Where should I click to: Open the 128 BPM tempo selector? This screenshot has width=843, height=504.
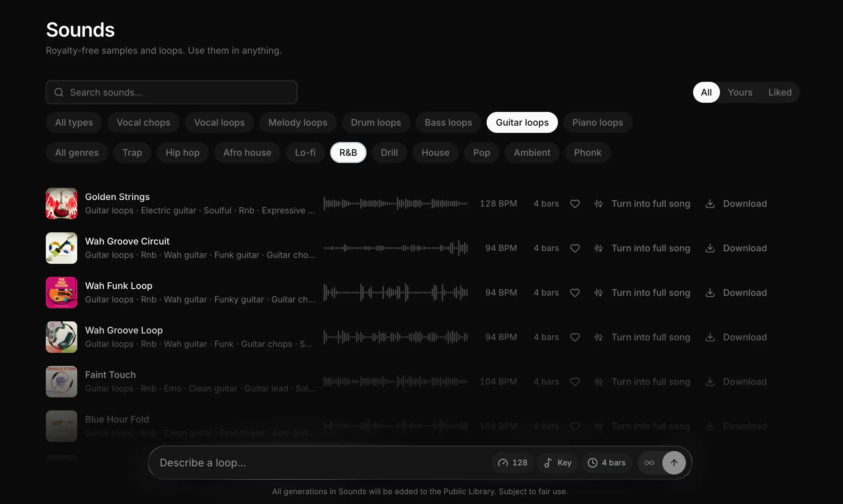[x=512, y=463]
